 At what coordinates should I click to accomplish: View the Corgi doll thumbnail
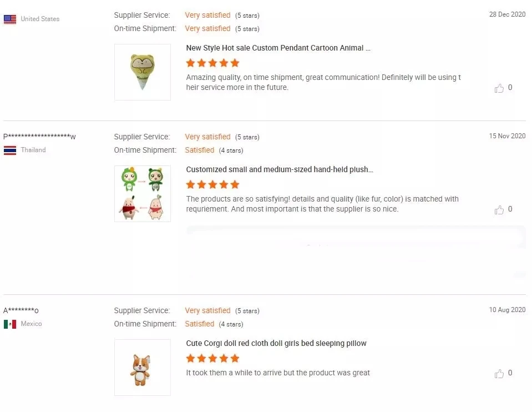[143, 368]
